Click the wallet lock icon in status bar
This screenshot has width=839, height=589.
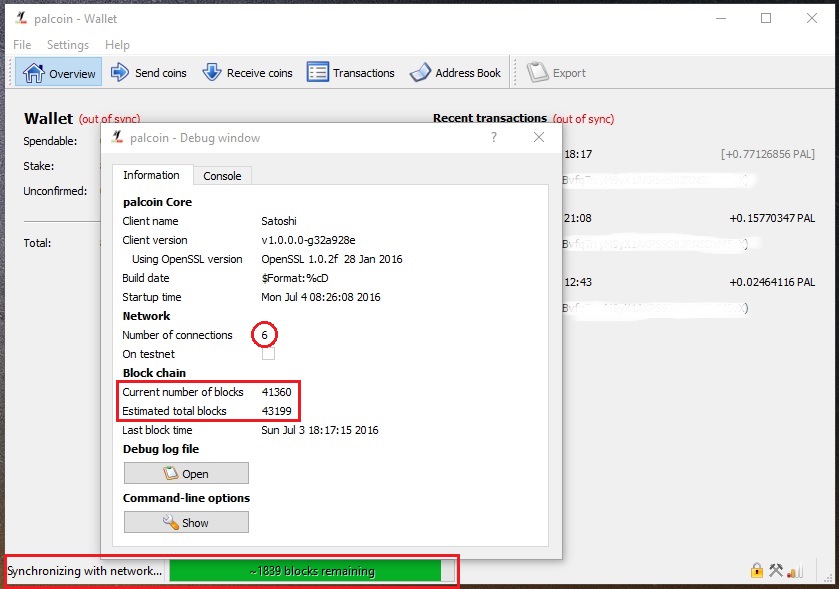pyautogui.click(x=757, y=571)
